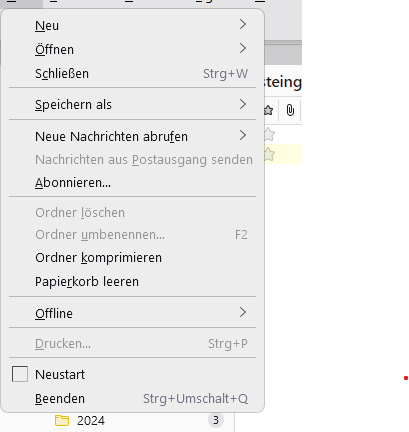Expand the Öffnen submenu
The width and height of the screenshot is (409, 432).
132,49
